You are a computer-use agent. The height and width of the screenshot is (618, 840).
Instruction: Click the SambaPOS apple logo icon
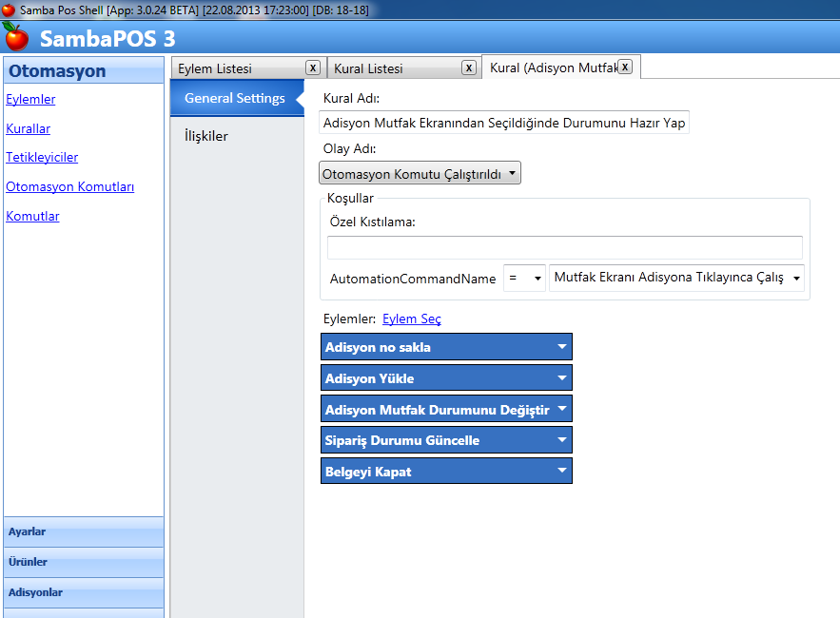[16, 38]
